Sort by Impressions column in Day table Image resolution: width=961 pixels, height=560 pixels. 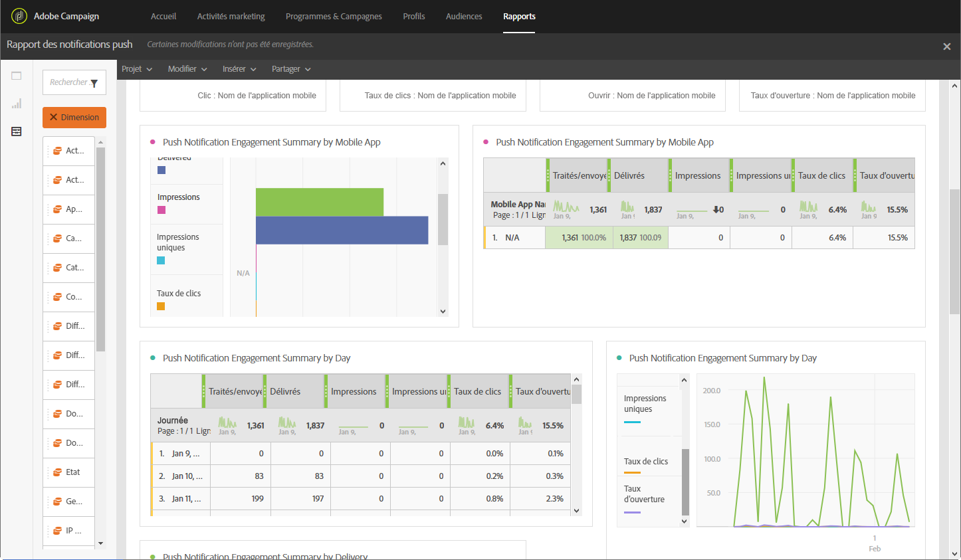coord(355,391)
